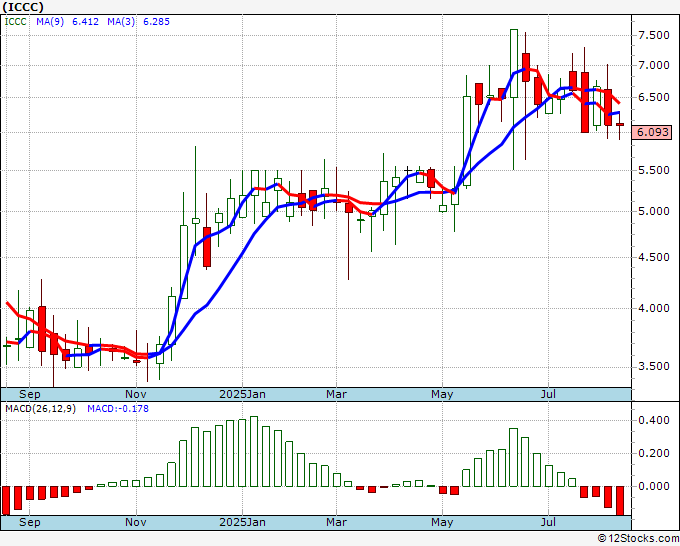680x546 pixels.
Task: Click the 4.000 price axis label
Action: (654, 308)
